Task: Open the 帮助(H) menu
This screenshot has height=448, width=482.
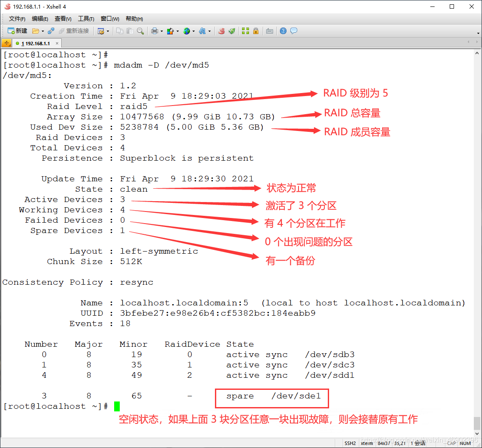Action: 134,19
